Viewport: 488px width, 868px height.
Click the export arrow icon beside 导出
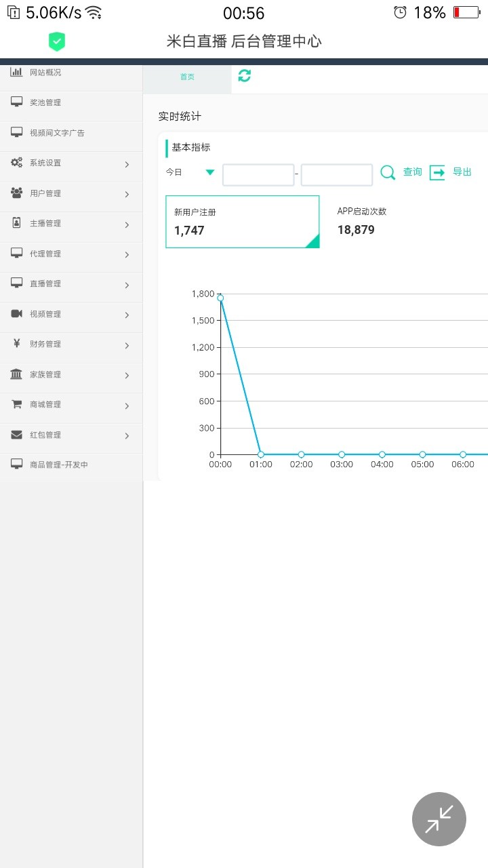point(438,172)
